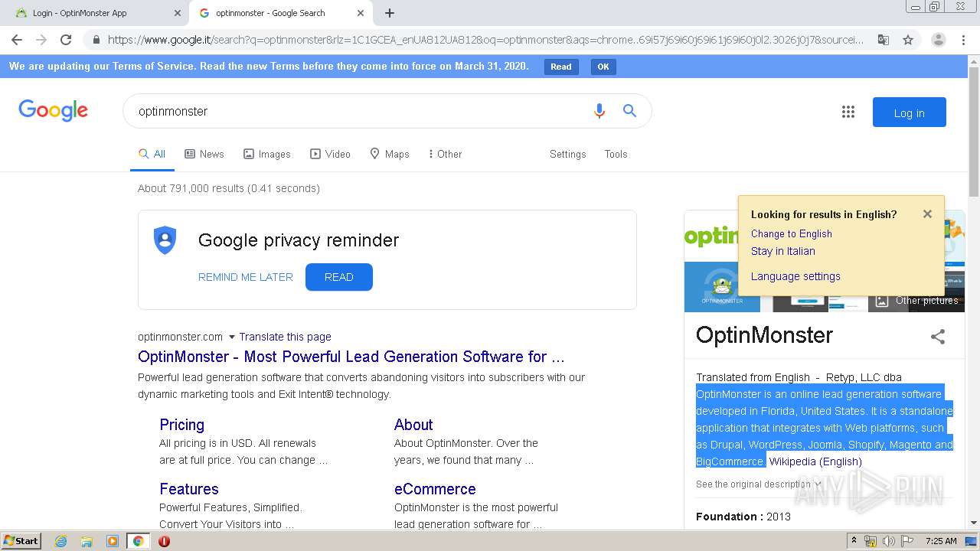Click the browser back arrow
Viewport: 980px width, 551px height.
[17, 40]
